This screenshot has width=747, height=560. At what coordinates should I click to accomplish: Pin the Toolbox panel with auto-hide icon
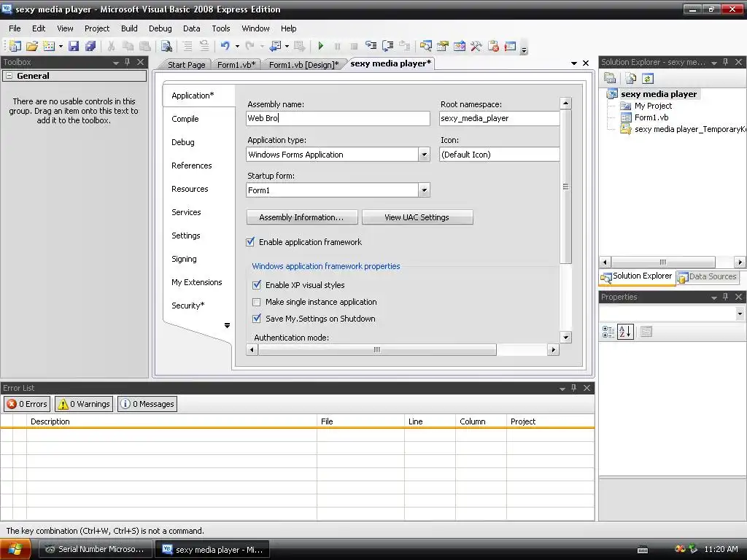click(x=127, y=62)
